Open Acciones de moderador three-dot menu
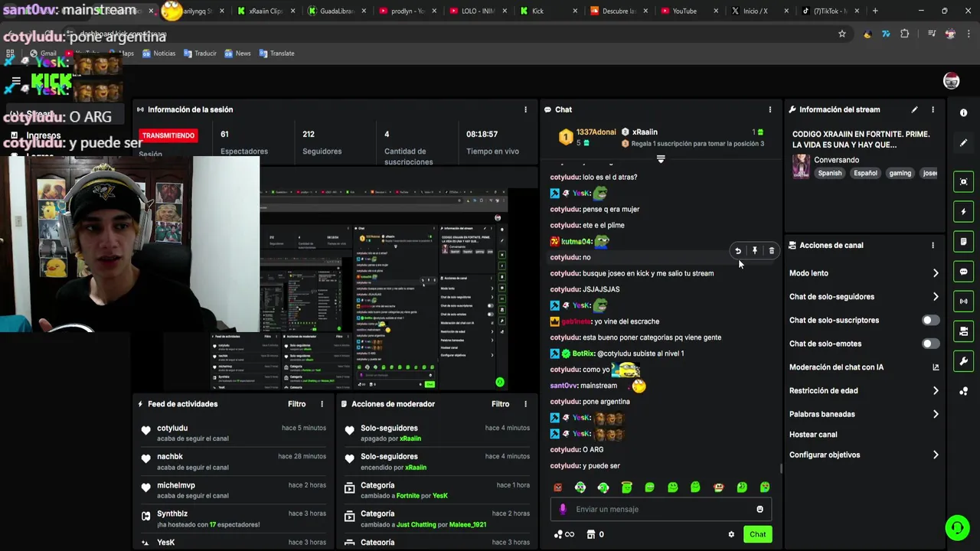980x551 pixels. [x=525, y=404]
